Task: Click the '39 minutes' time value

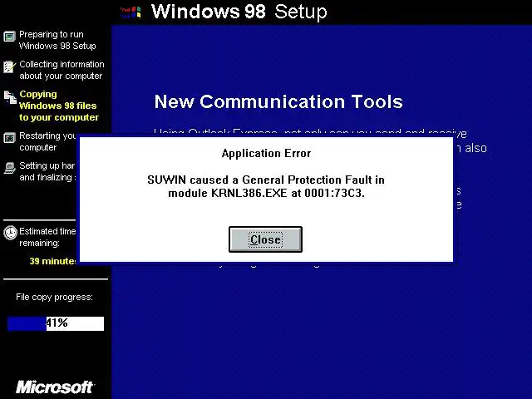Action: coord(52,261)
